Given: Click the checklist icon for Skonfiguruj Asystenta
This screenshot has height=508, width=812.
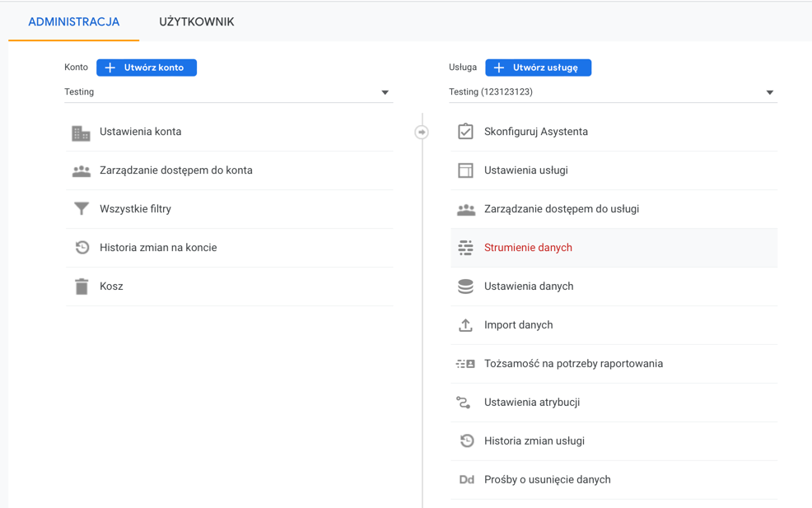Looking at the screenshot, I should 465,132.
